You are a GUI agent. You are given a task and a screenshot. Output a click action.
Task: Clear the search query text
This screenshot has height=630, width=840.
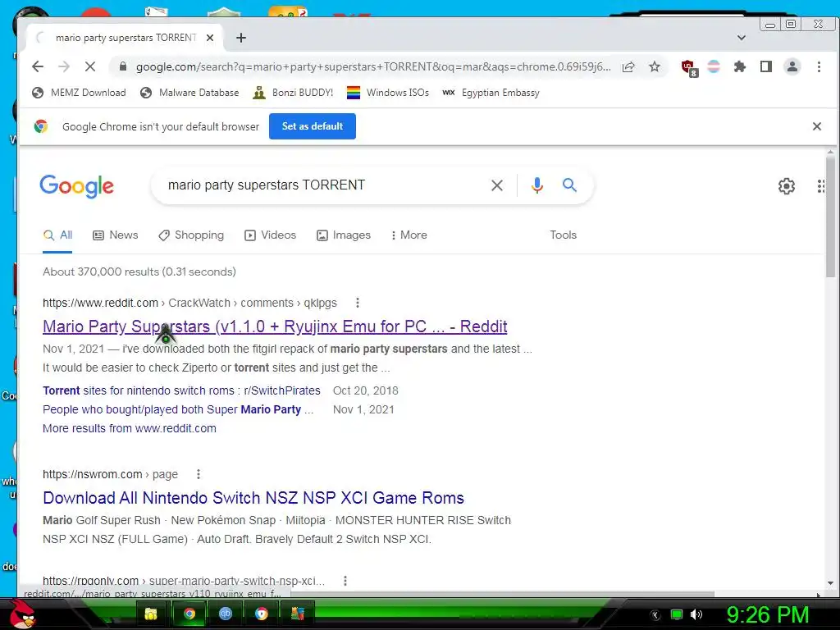pos(497,185)
